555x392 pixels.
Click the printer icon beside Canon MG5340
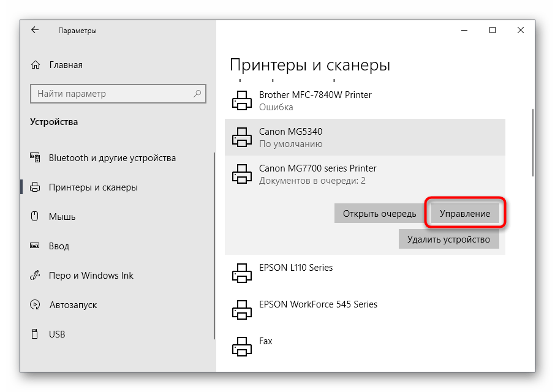coord(241,137)
